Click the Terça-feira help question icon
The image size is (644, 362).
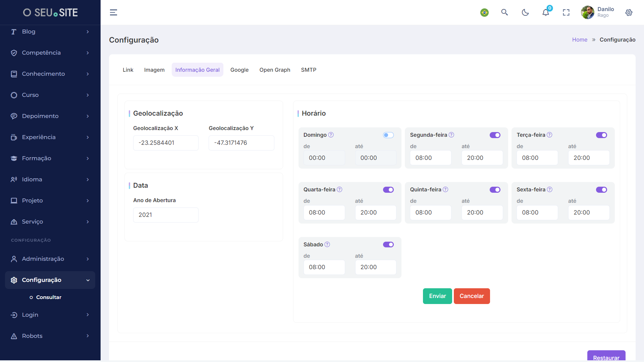[x=549, y=135]
